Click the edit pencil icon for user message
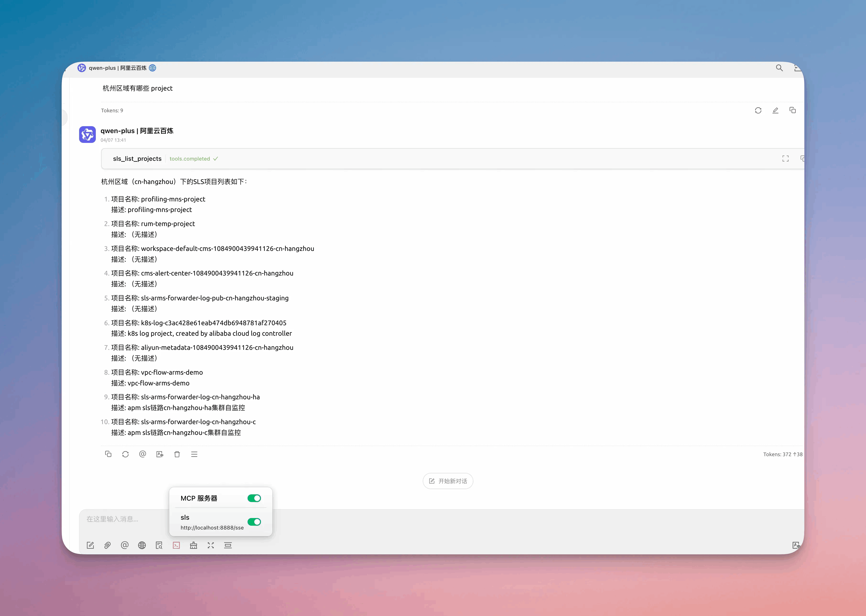 [x=775, y=110]
